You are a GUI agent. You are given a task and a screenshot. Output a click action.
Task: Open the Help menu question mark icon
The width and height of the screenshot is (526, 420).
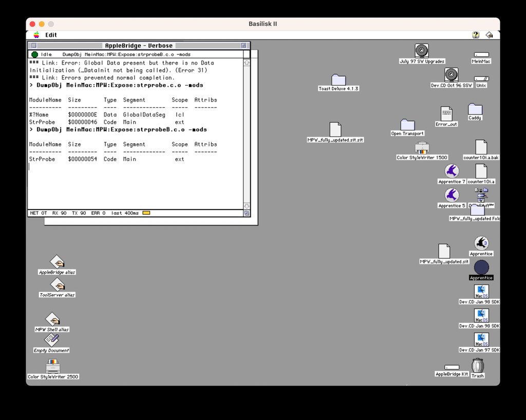coord(476,35)
